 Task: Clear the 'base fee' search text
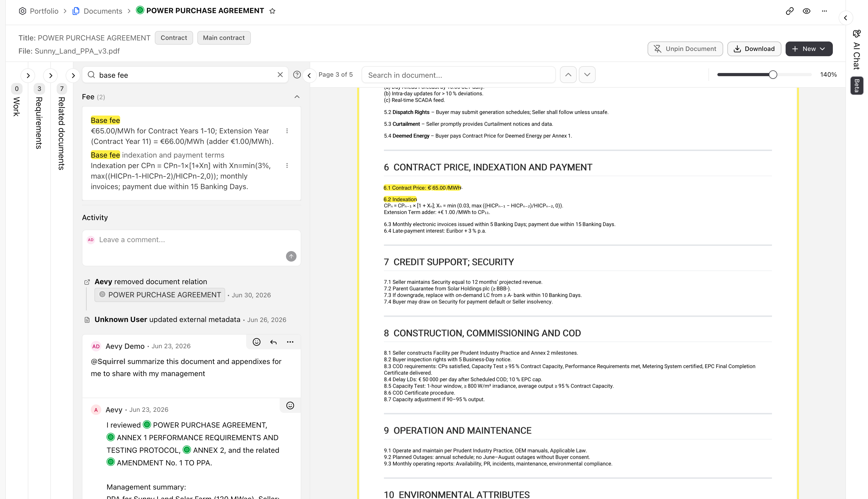click(280, 75)
